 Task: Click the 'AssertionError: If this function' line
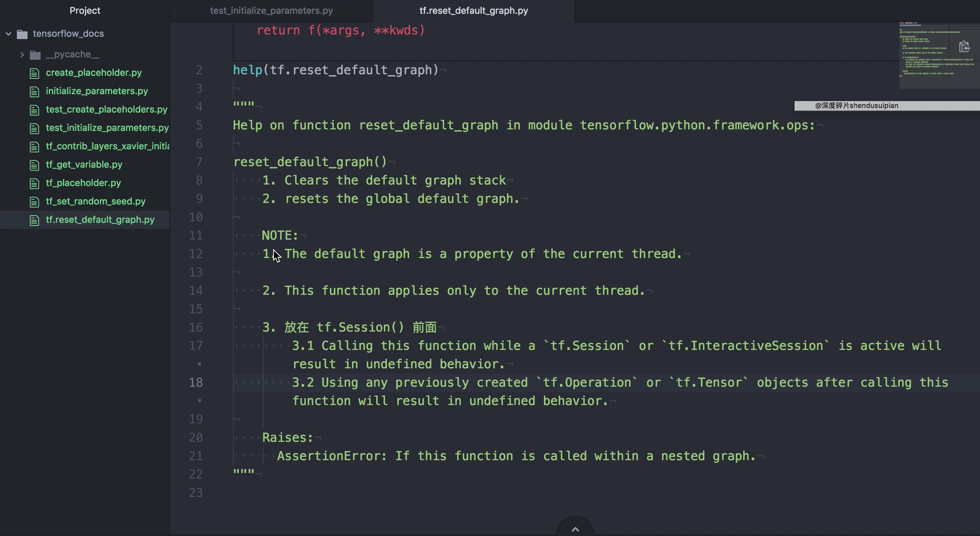tap(516, 456)
